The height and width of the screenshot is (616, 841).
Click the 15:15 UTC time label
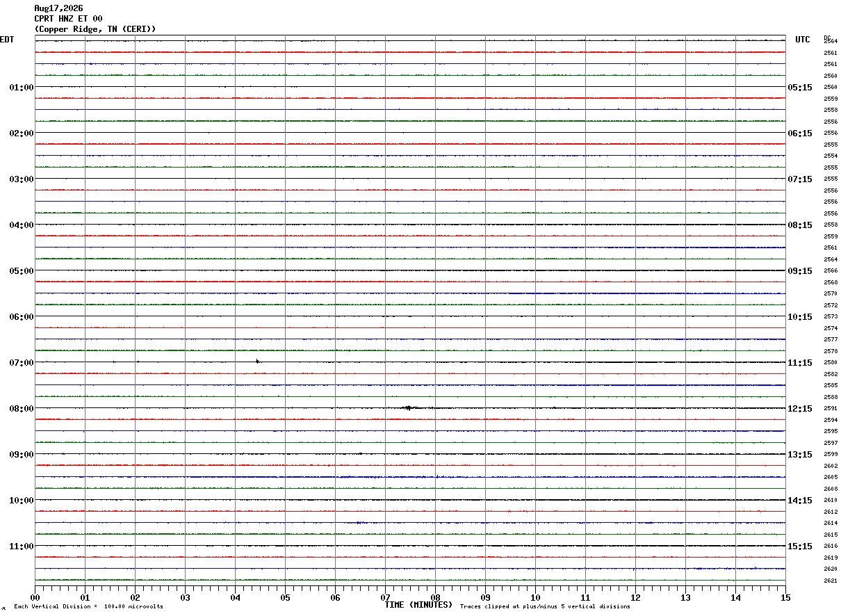click(x=799, y=546)
